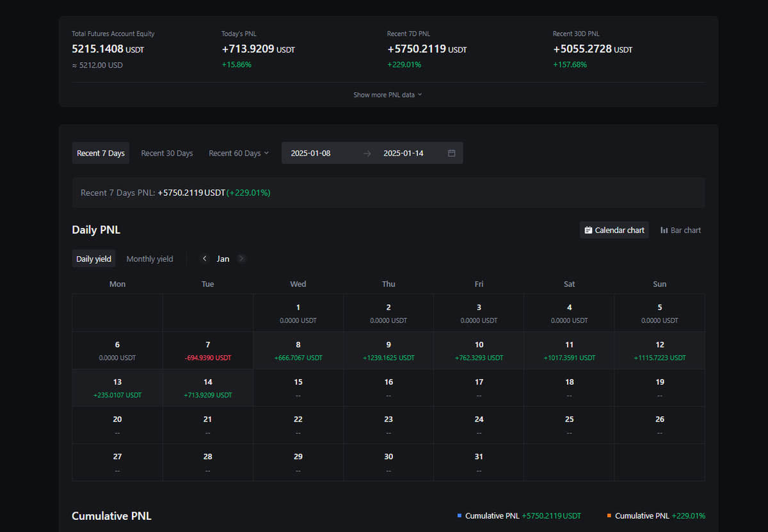This screenshot has height=532, width=768.
Task: Open January 12 calendar cell
Action: click(x=660, y=350)
